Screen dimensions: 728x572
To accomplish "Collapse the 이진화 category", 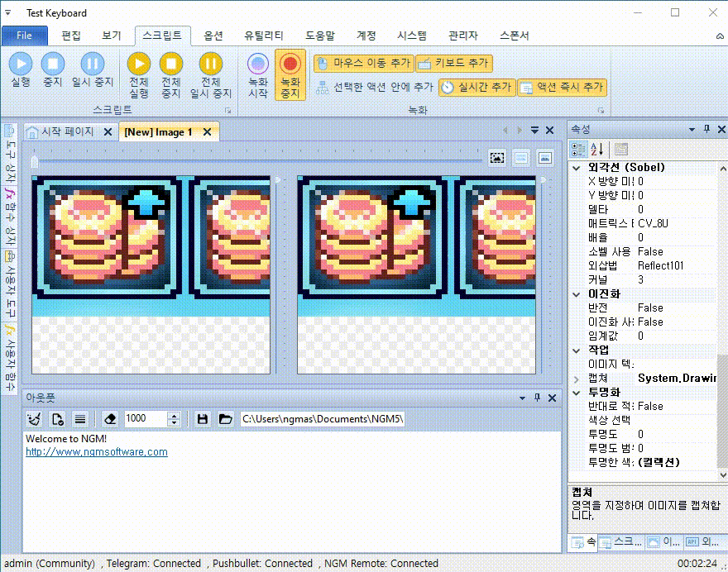I will tap(577, 294).
